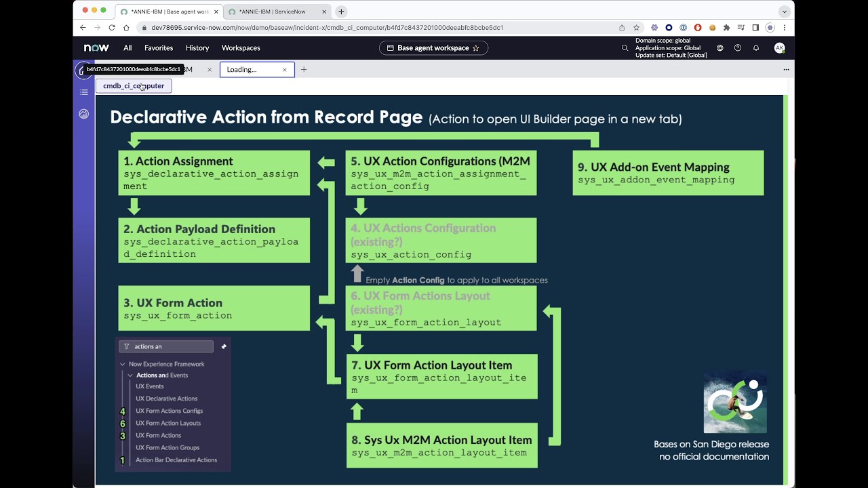Click the browser forward arrow
Viewport: 868px width, 488px height.
coord(97,28)
